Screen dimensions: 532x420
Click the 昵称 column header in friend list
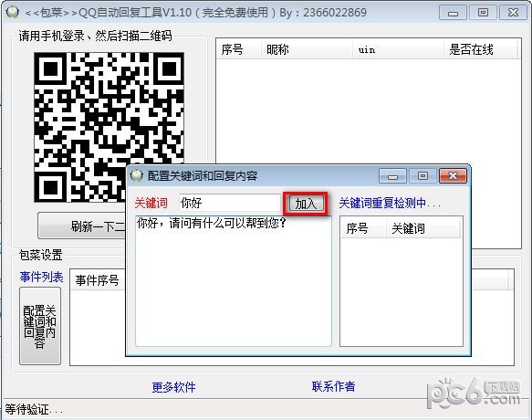coord(307,49)
